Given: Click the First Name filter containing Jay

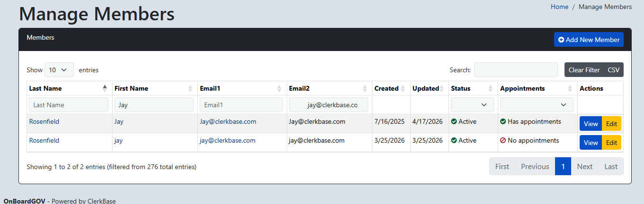Looking at the screenshot, I should [x=154, y=105].
